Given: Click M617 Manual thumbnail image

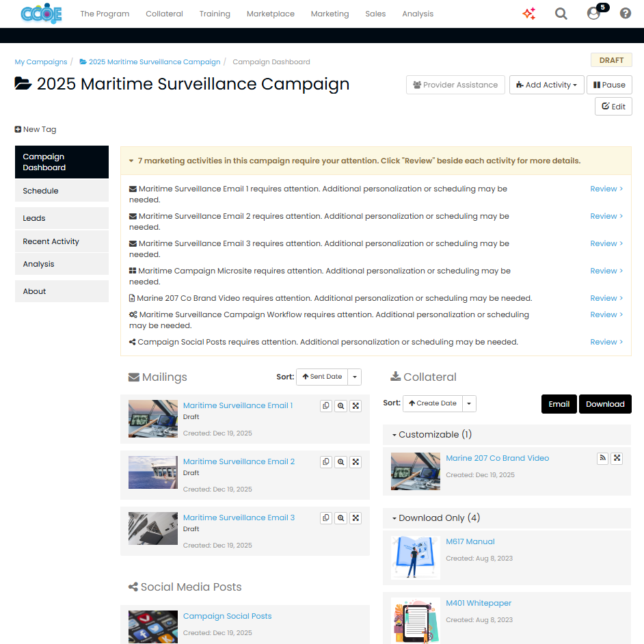Looking at the screenshot, I should click(x=416, y=558).
